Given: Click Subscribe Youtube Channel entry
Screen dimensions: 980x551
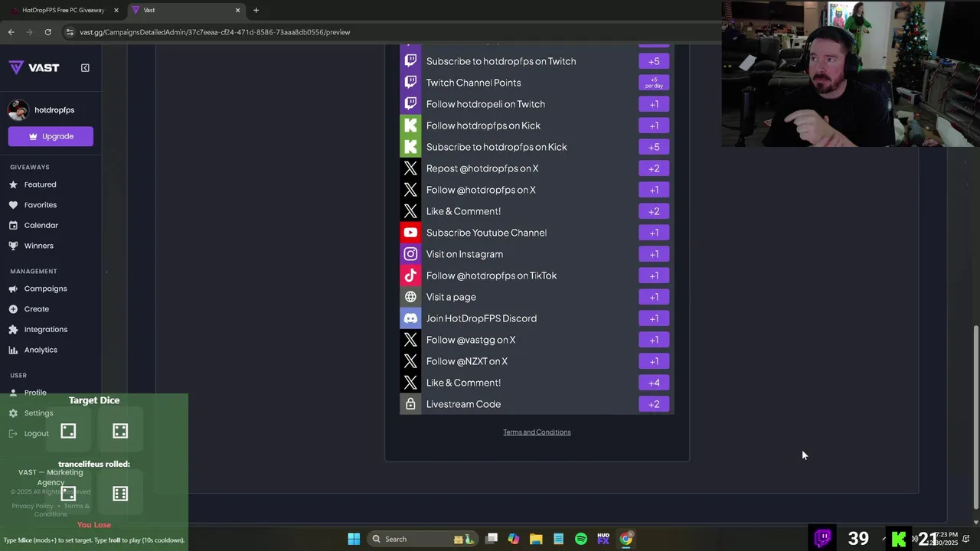Looking at the screenshot, I should coord(537,233).
